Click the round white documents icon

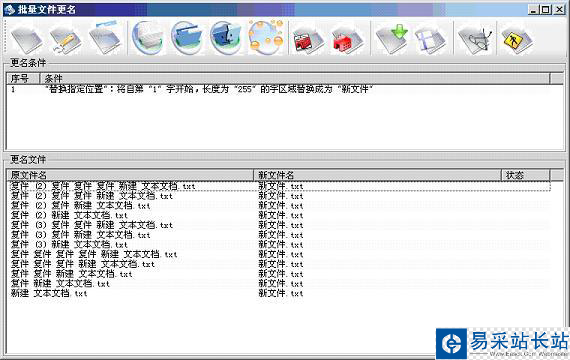[x=148, y=37]
